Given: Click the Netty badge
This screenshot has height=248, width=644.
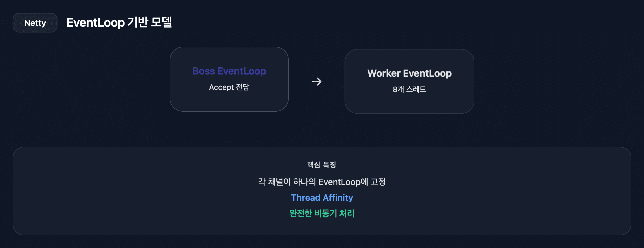Looking at the screenshot, I should pyautogui.click(x=35, y=23).
